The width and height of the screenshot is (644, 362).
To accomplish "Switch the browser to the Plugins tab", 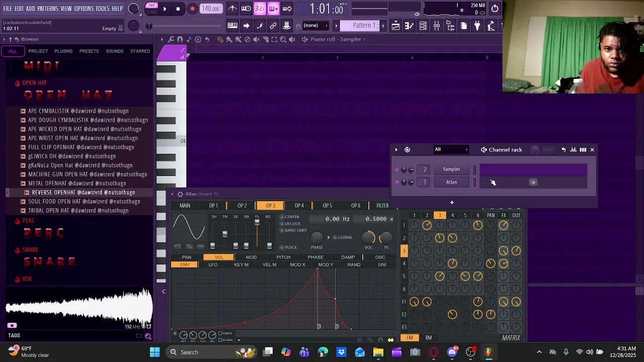I will [x=63, y=51].
